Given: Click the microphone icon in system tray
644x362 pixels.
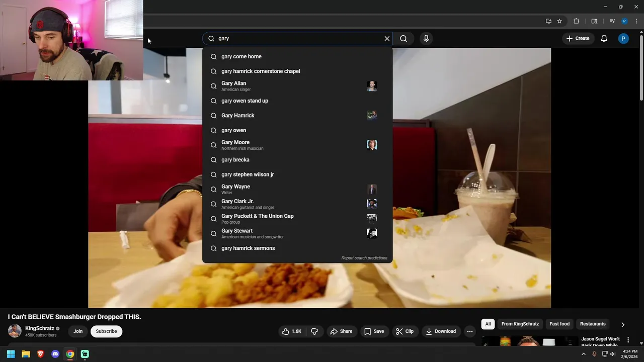Looking at the screenshot, I should coord(594,354).
